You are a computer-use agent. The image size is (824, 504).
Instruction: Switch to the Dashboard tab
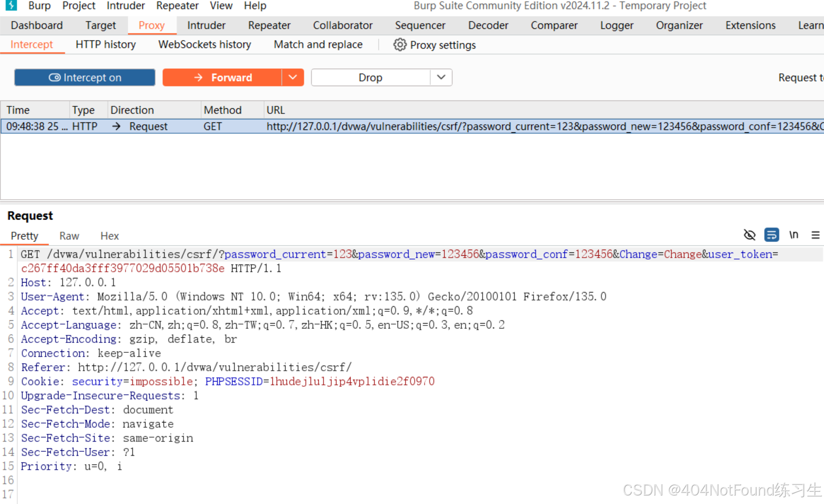point(37,25)
